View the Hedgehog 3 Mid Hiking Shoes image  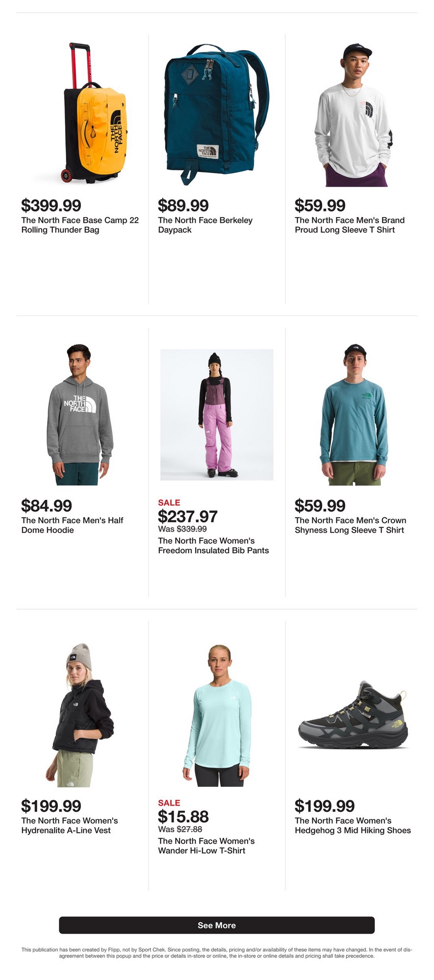pyautogui.click(x=353, y=715)
